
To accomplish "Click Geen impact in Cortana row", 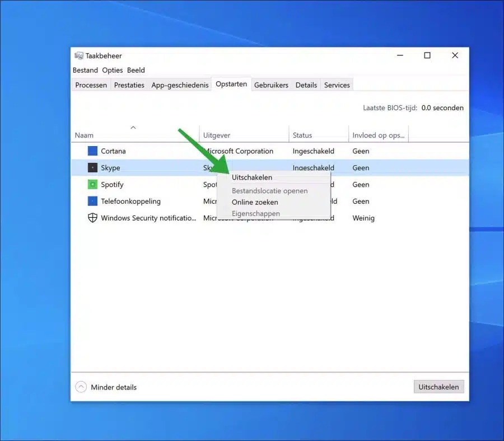I will click(361, 151).
